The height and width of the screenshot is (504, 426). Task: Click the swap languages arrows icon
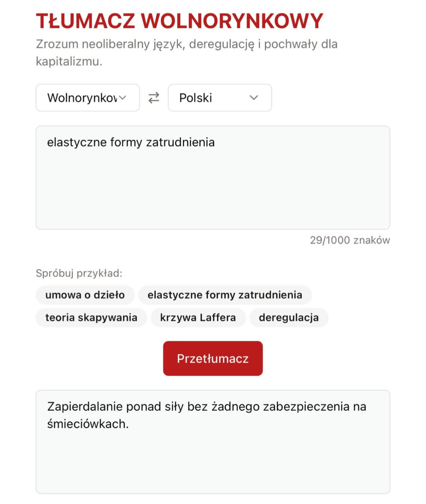point(154,98)
